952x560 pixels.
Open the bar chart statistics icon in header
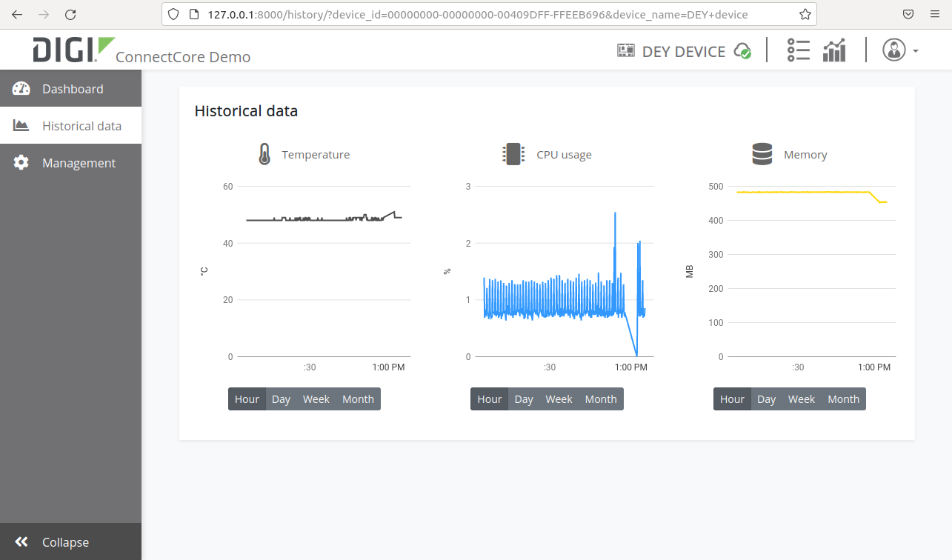(834, 50)
